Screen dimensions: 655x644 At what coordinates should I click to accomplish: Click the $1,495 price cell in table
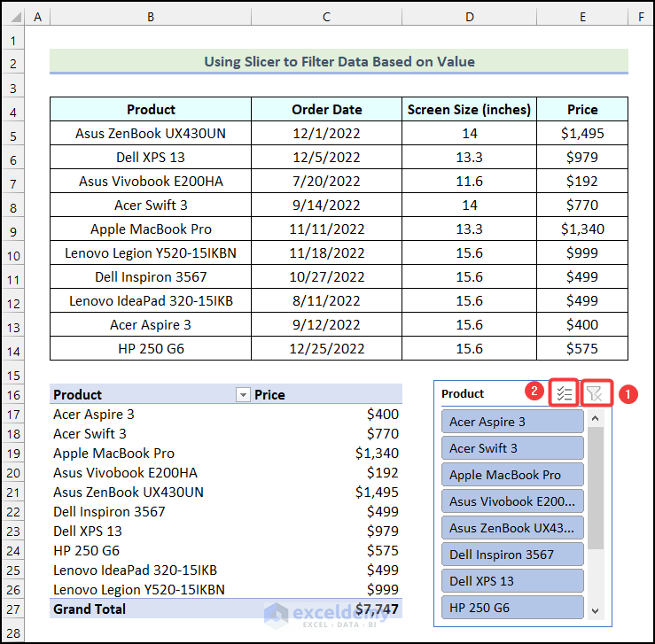pyautogui.click(x=582, y=134)
